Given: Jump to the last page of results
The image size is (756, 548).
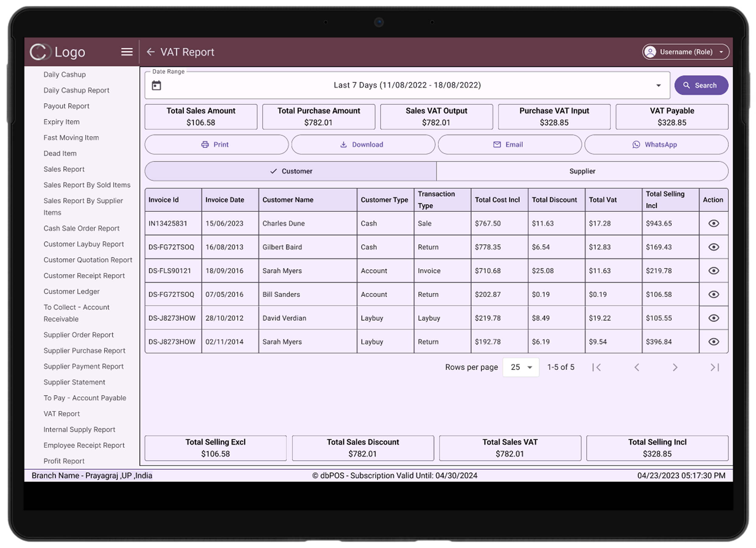Looking at the screenshot, I should [x=715, y=367].
